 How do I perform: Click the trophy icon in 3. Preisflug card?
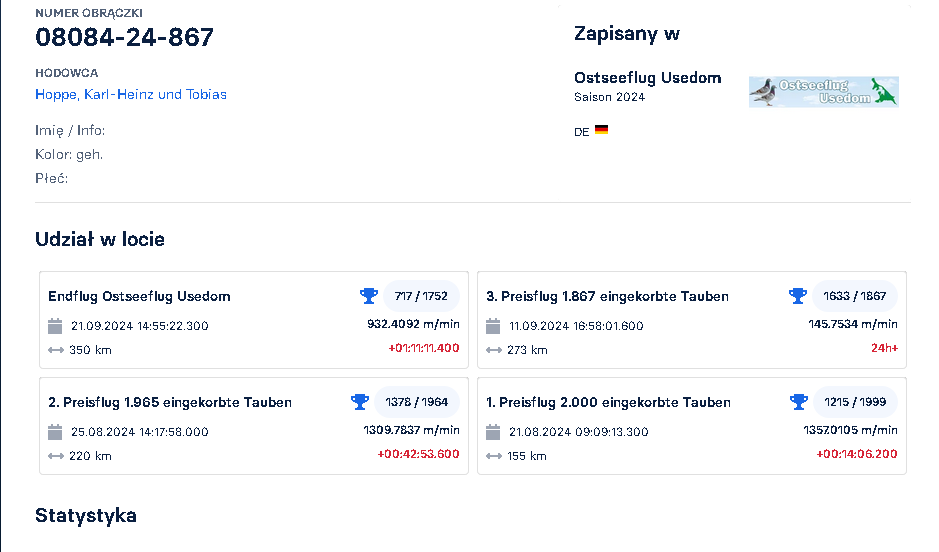point(798,296)
